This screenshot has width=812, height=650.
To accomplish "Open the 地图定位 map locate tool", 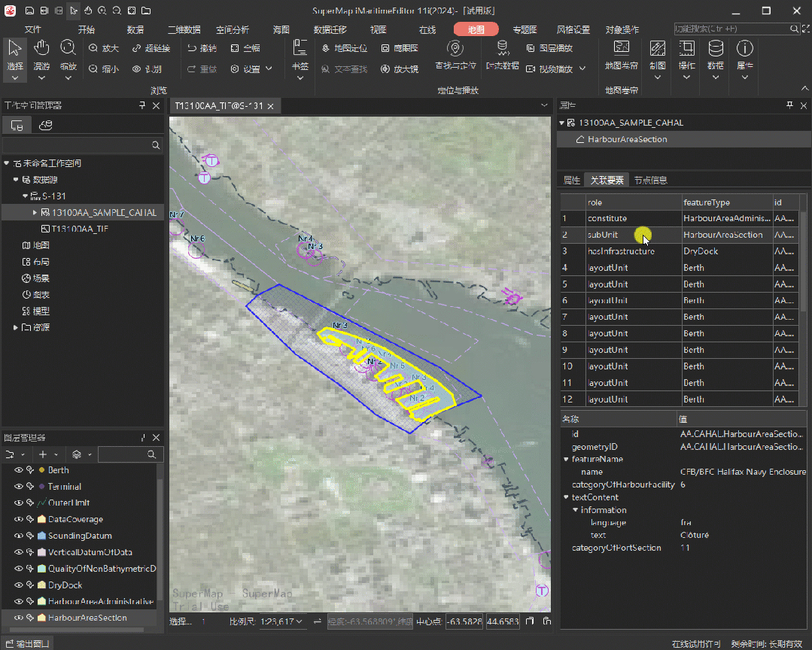I will click(x=345, y=48).
